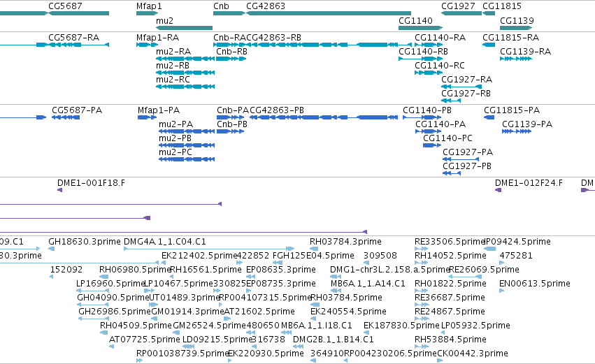Open the CG1139-RA transcript label
This screenshot has height=364, width=595.
(525, 52)
